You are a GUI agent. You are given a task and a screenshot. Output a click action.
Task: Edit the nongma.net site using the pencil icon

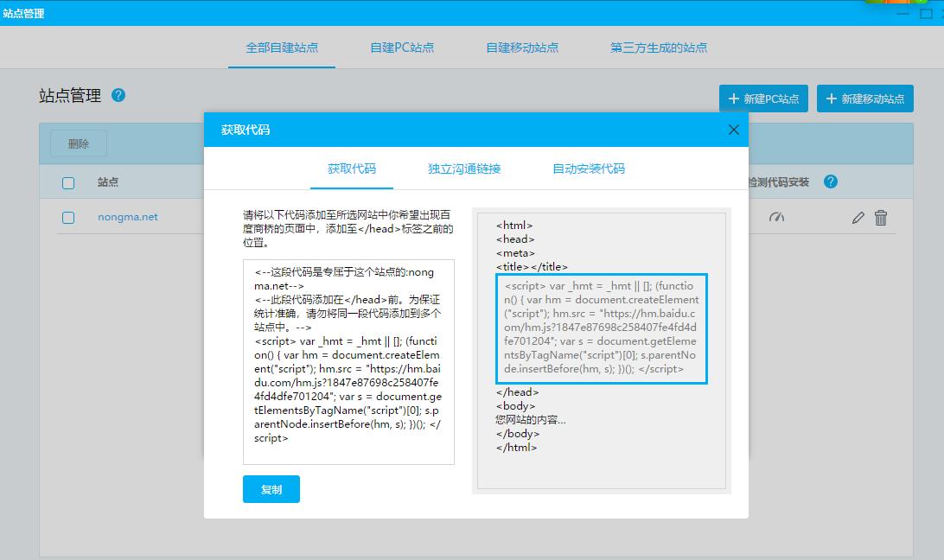pyautogui.click(x=858, y=218)
